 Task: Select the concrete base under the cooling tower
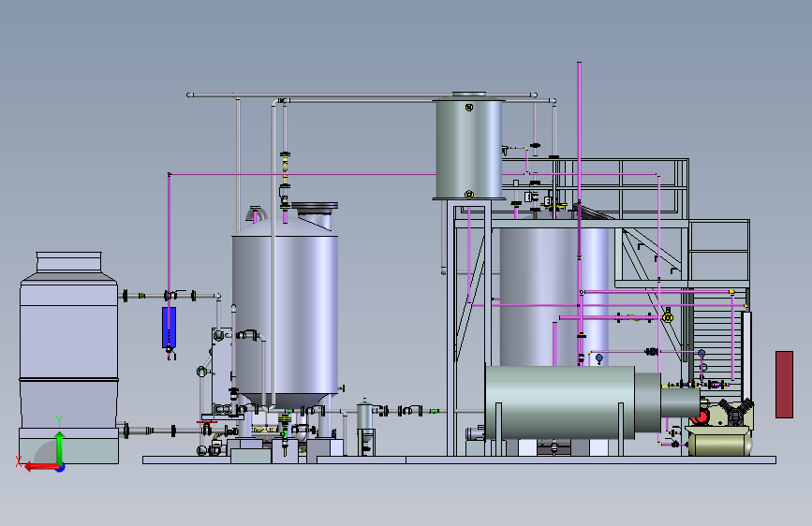pos(69,446)
